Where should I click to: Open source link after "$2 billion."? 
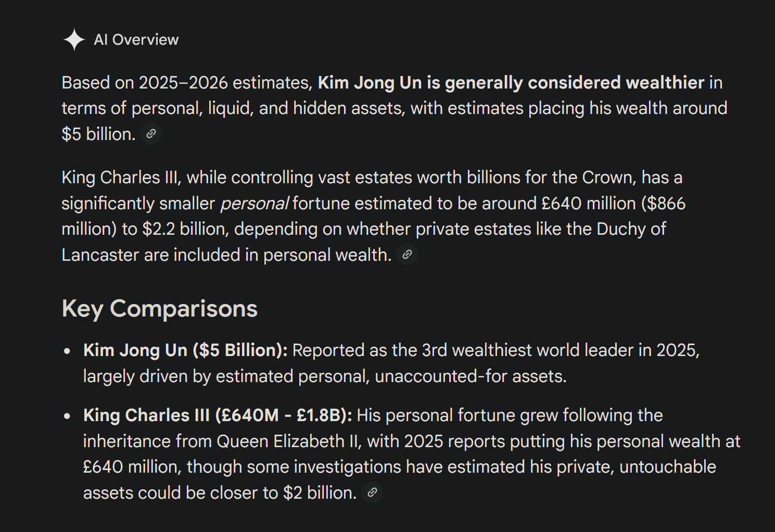(x=372, y=492)
